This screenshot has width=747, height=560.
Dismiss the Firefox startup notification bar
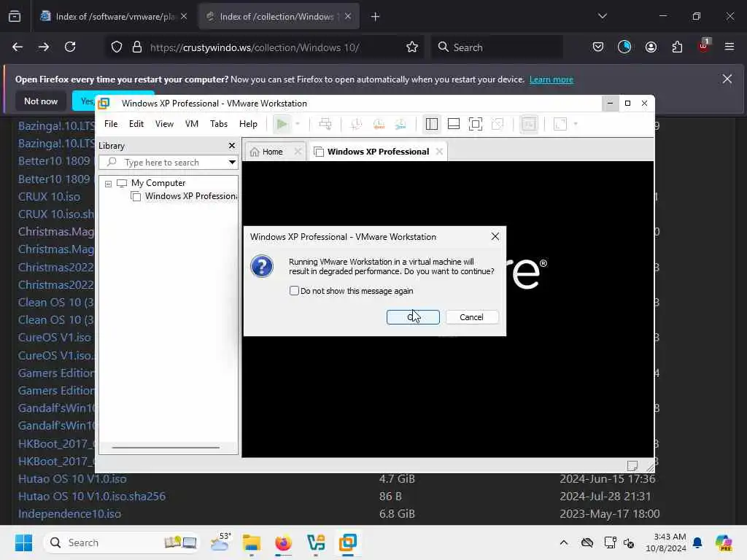coord(727,79)
